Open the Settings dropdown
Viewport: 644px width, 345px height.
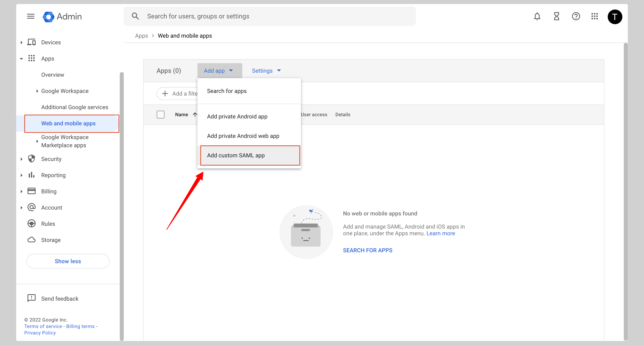[x=266, y=70]
